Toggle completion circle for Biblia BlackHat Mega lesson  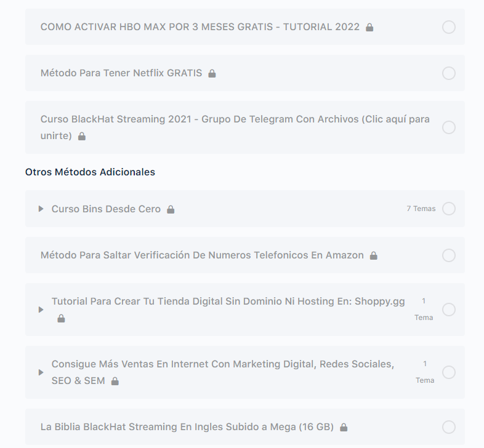pos(448,427)
